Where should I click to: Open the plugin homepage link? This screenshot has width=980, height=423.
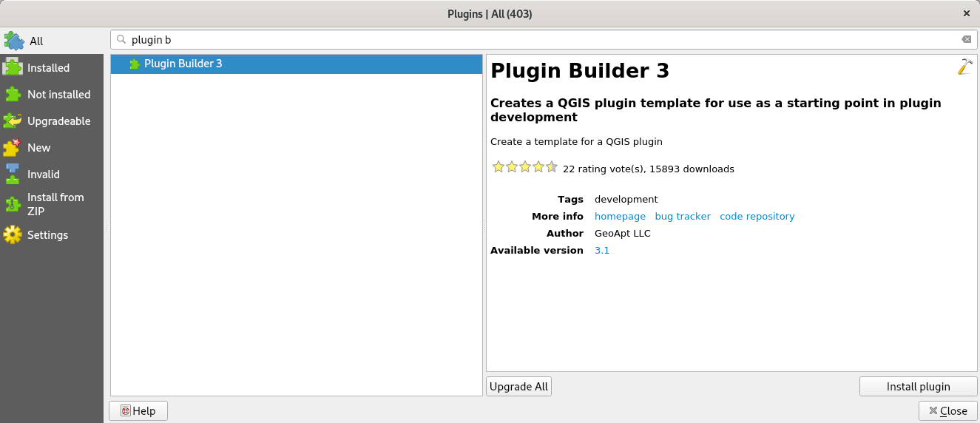620,216
